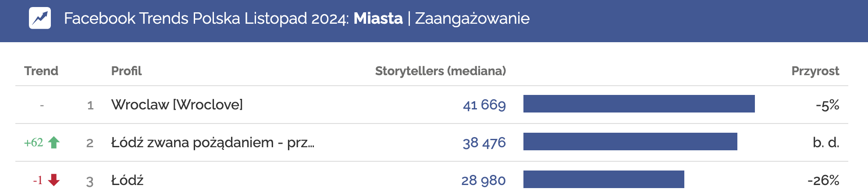Open the Wroclaw [Wroclove] profile
The width and height of the screenshot is (868, 196).
point(177,105)
